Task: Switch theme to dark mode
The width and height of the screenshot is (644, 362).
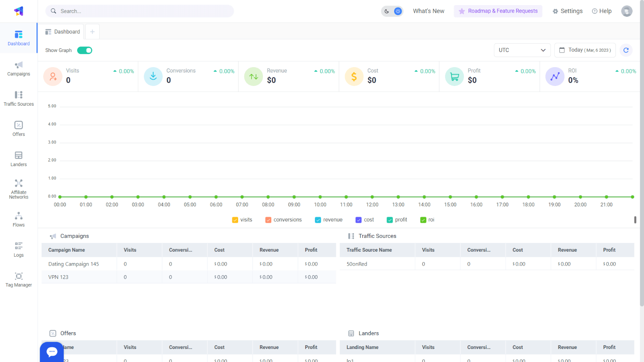Action: click(x=387, y=11)
